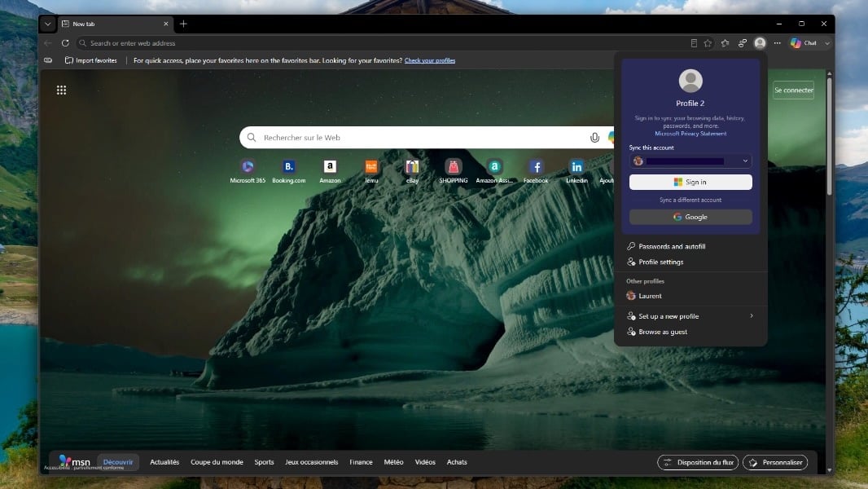This screenshot has width=868, height=489.
Task: Select the New tab browser tab
Action: [114, 24]
